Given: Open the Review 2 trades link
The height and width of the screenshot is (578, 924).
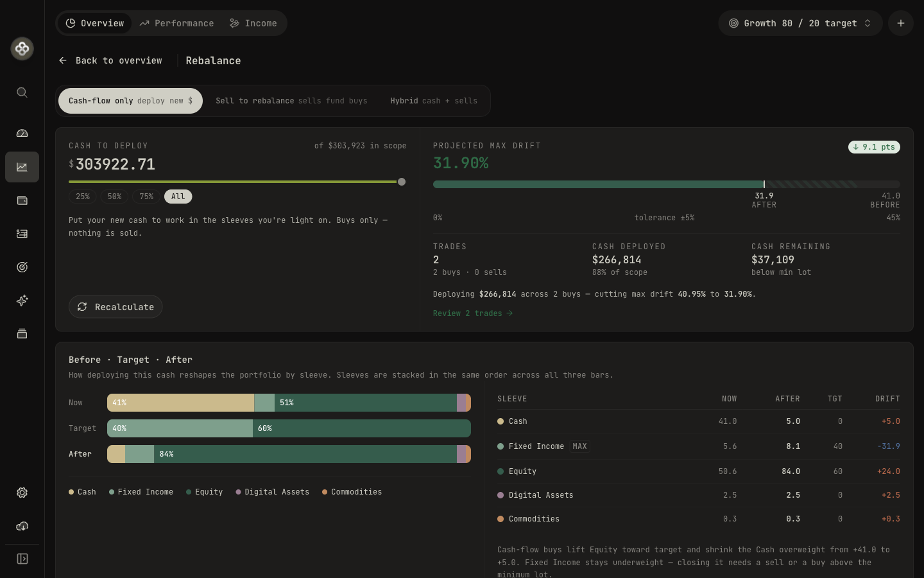Looking at the screenshot, I should click(x=473, y=313).
